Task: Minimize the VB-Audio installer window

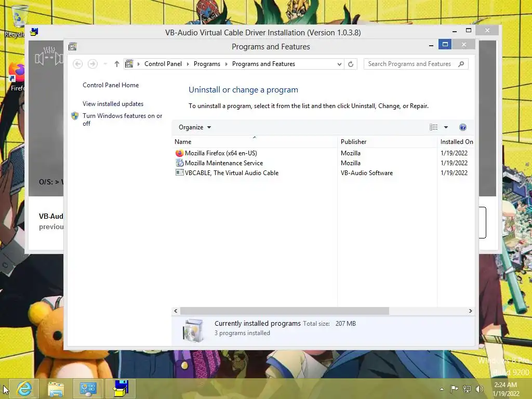Action: (x=455, y=31)
